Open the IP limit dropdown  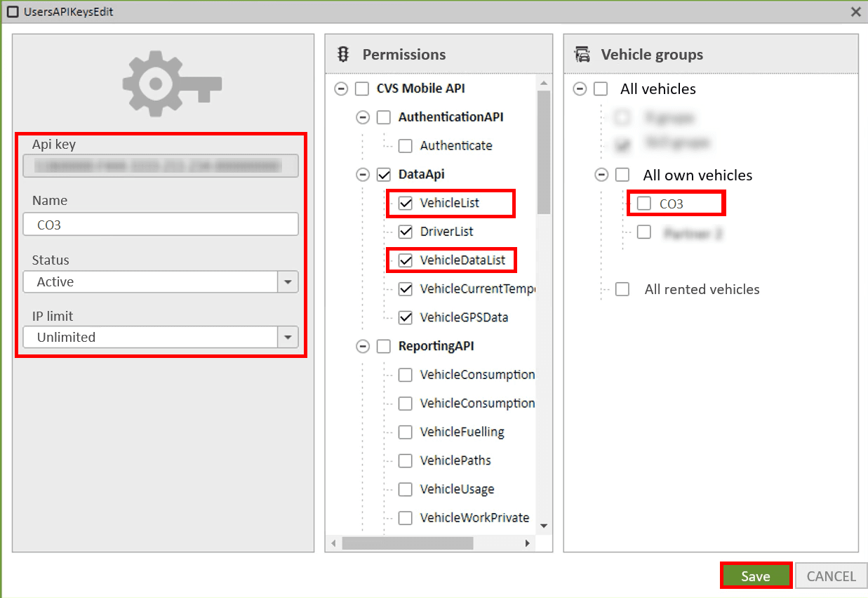pyautogui.click(x=288, y=337)
